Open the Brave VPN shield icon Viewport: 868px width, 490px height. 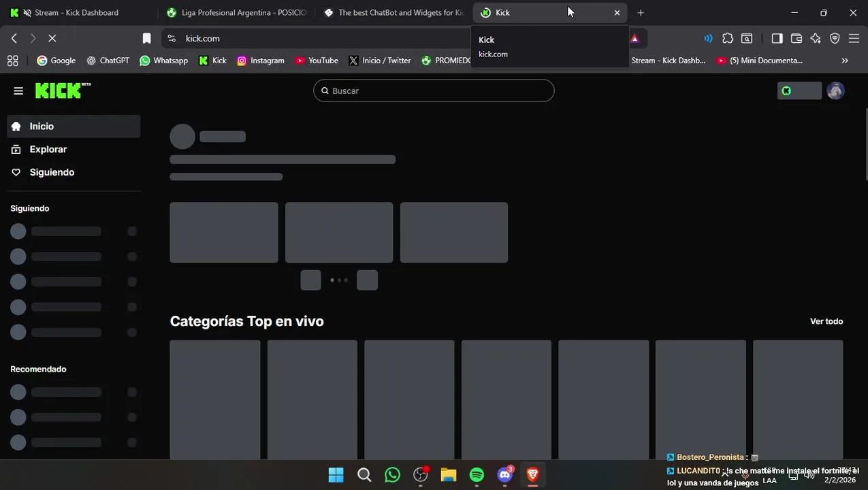point(835,38)
